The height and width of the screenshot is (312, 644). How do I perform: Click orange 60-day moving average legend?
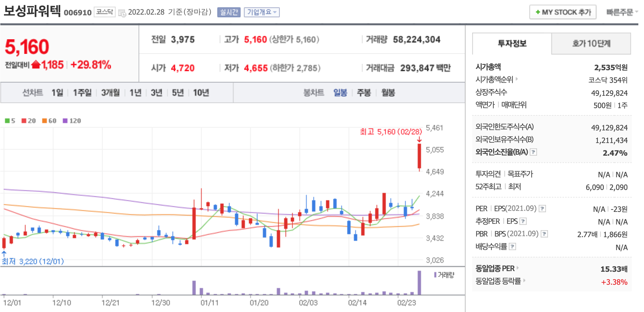tap(49, 121)
